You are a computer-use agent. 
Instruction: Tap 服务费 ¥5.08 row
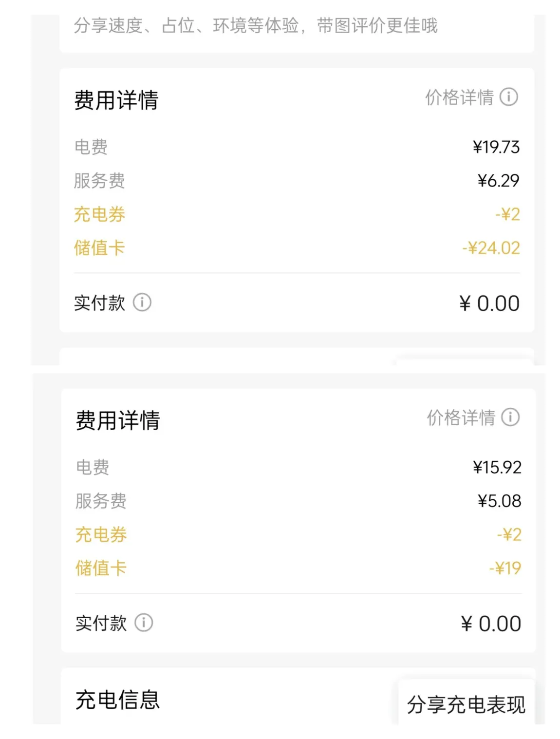[298, 501]
